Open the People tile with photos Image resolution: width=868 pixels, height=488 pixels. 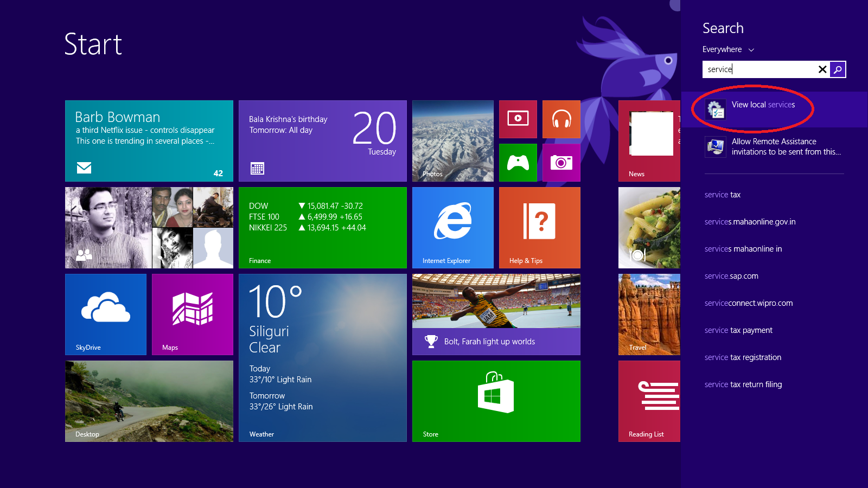coord(149,228)
